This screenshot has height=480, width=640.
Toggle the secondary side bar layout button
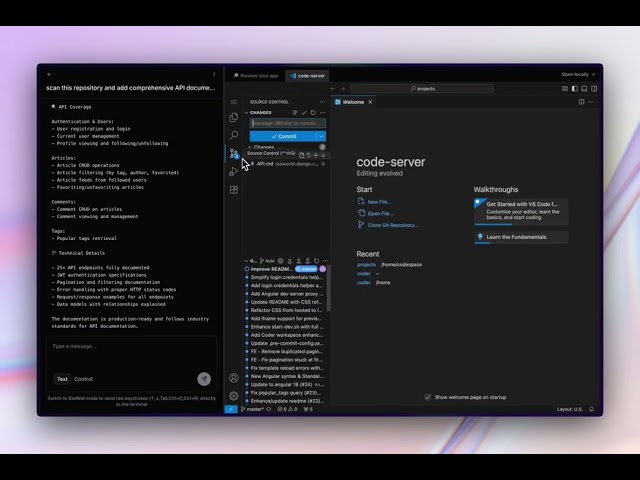click(594, 89)
